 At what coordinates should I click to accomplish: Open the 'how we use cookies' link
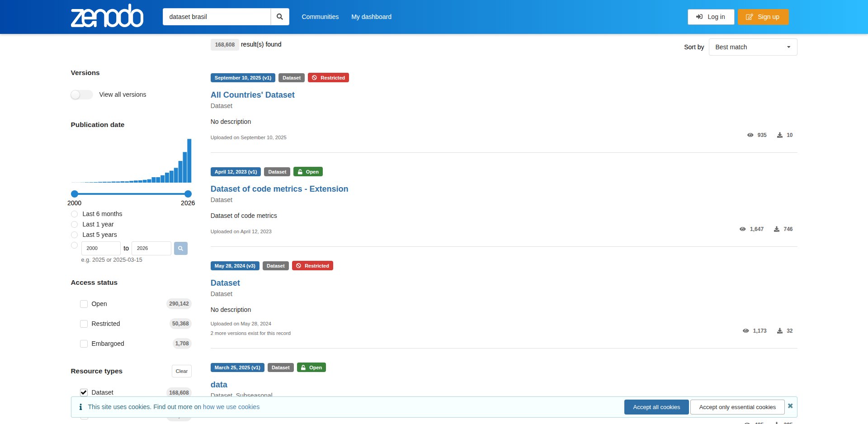pyautogui.click(x=231, y=407)
